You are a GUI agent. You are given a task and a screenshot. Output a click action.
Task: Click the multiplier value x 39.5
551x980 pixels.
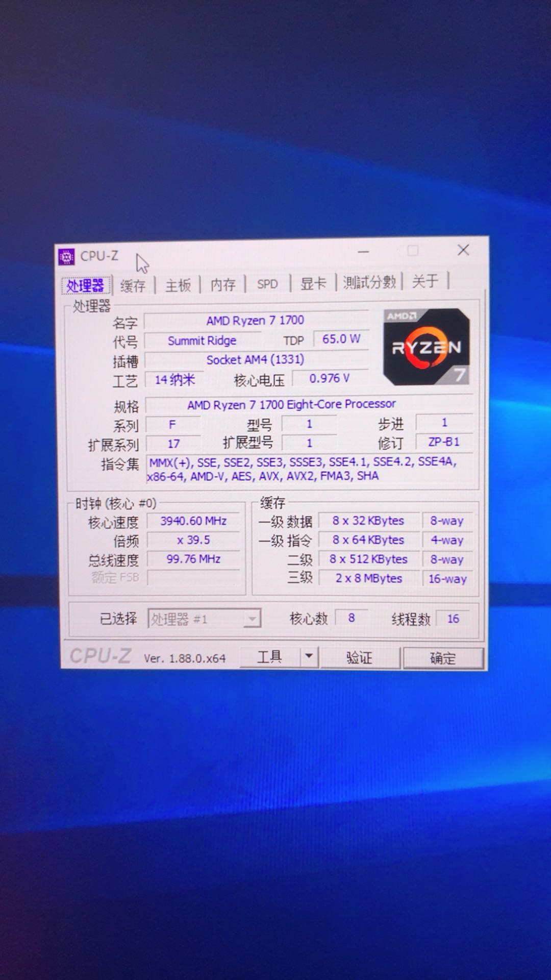click(193, 540)
